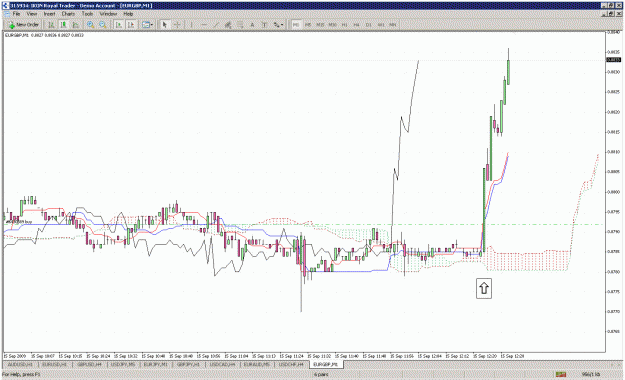Click the 966/1 kb traffic indicator
625x380 pixels.
pyautogui.click(x=591, y=374)
